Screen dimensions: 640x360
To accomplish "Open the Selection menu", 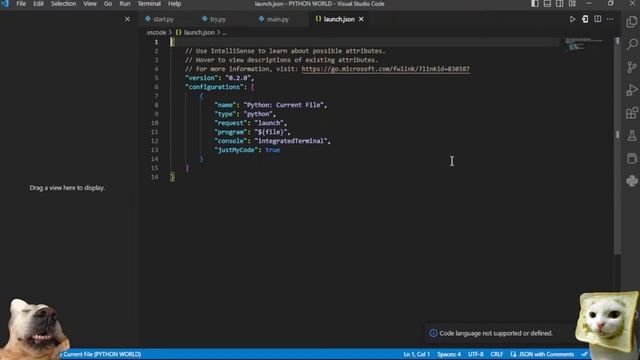I will coord(63,4).
